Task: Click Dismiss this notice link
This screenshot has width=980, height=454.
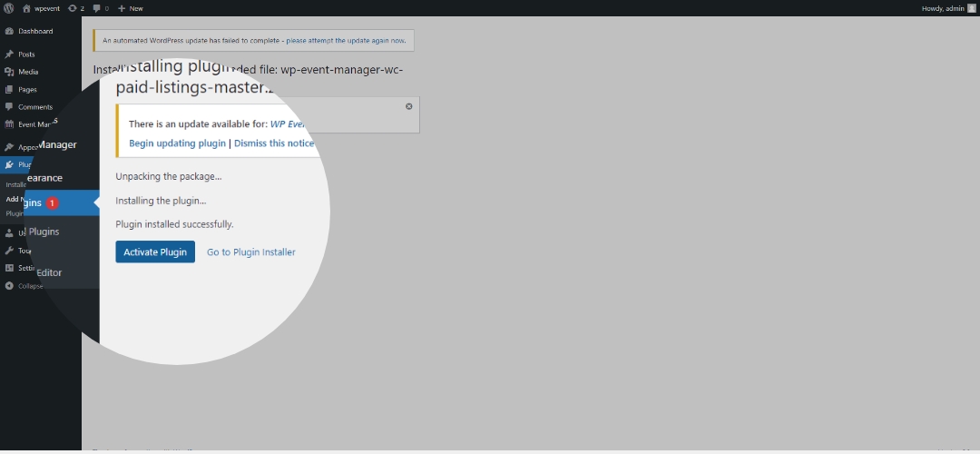Action: click(x=274, y=143)
